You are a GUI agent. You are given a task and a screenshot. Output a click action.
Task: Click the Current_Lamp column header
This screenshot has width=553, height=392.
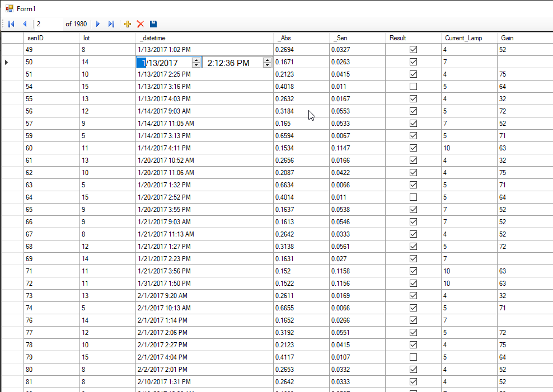(x=468, y=38)
